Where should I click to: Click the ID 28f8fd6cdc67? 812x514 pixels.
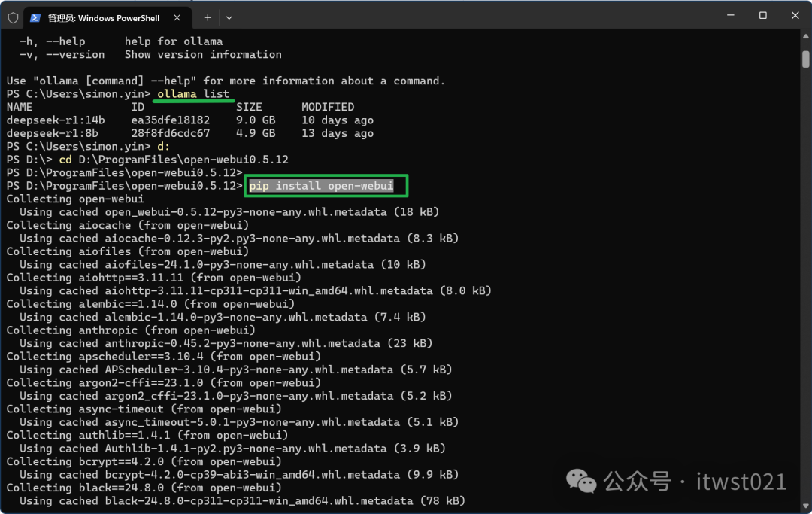click(171, 133)
